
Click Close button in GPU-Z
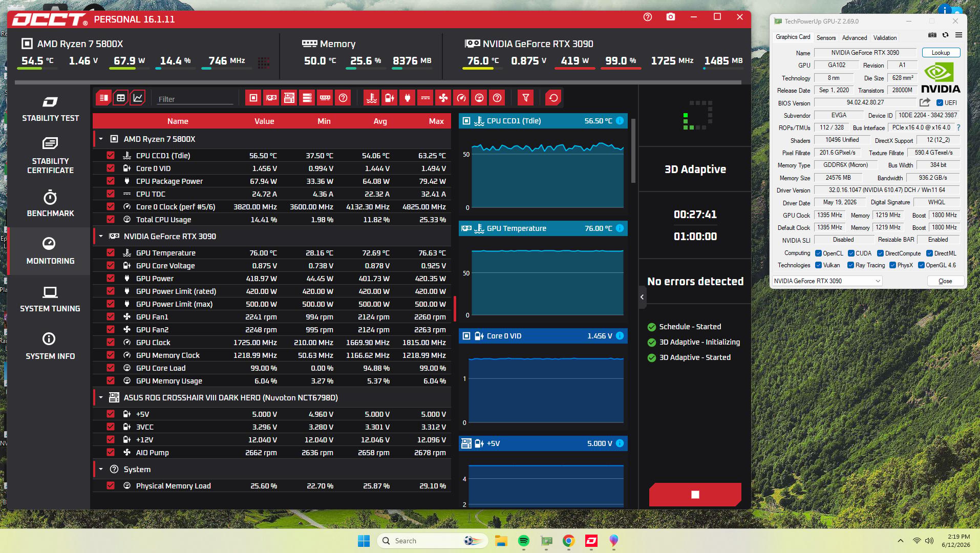945,281
